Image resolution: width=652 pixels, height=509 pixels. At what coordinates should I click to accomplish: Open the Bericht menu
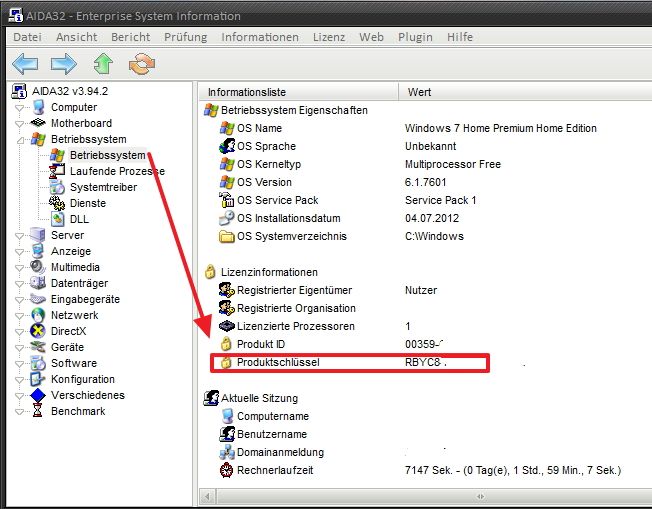(130, 37)
